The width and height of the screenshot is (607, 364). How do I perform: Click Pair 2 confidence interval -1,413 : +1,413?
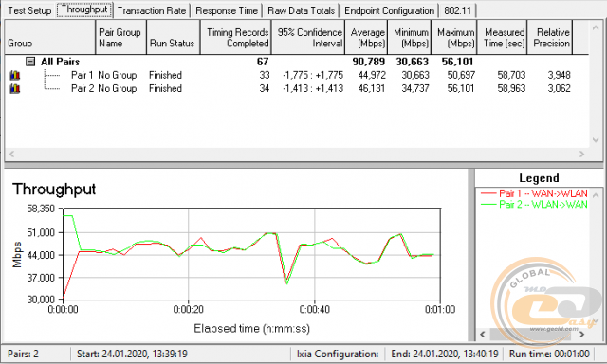tap(313, 88)
